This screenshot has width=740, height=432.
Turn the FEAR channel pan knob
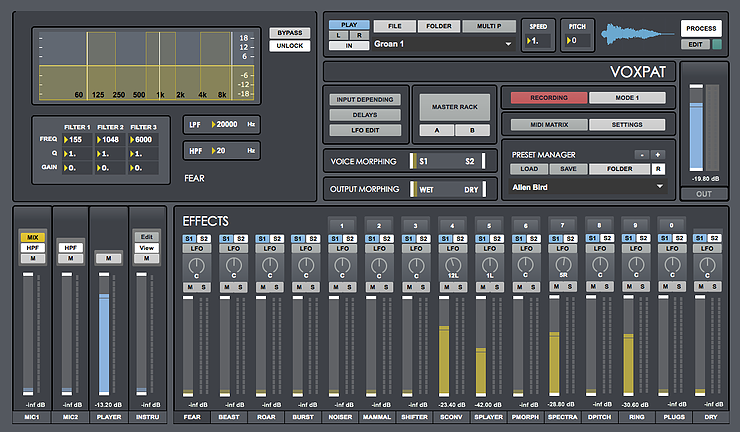[x=197, y=264]
